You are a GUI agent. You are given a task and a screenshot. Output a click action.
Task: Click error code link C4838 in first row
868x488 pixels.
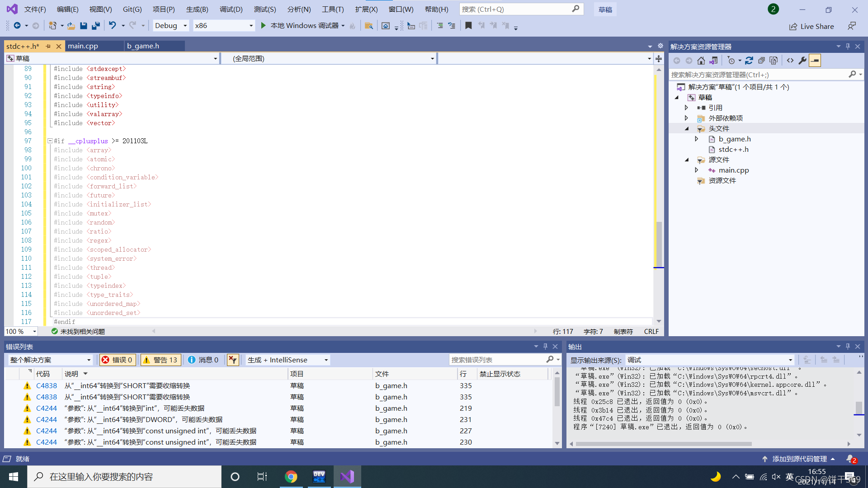[47, 386]
